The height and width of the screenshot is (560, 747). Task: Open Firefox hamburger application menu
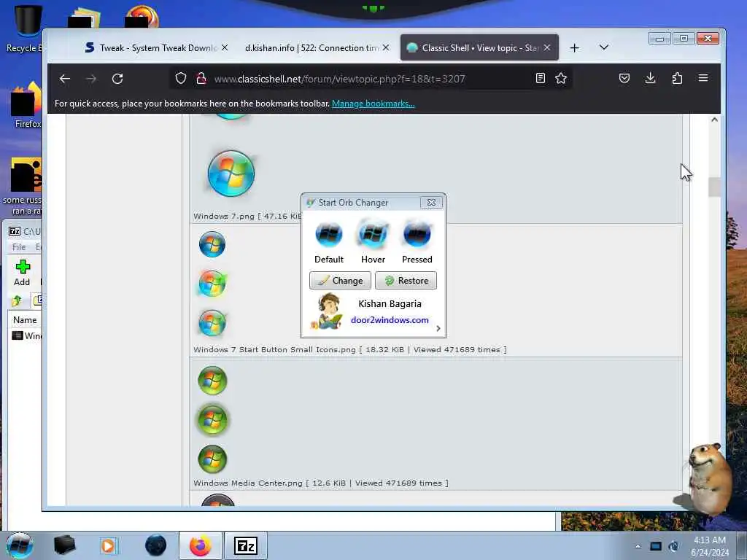(x=703, y=78)
